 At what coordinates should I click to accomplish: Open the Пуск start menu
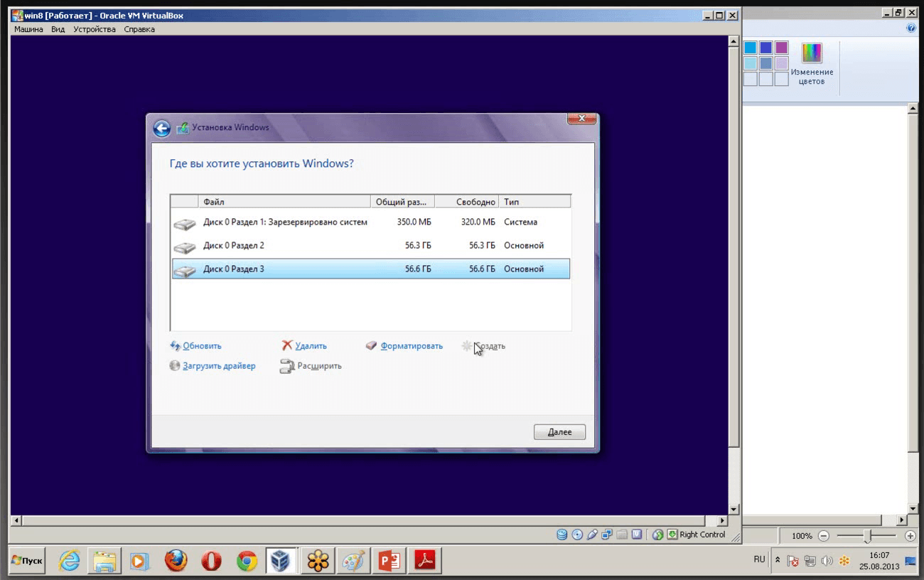coord(27,561)
